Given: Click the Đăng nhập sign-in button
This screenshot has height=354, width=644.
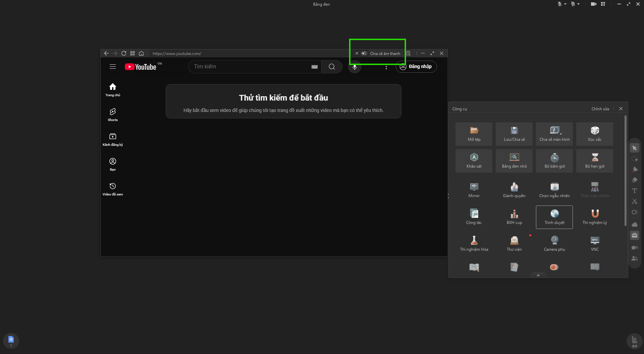Looking at the screenshot, I should (x=416, y=67).
